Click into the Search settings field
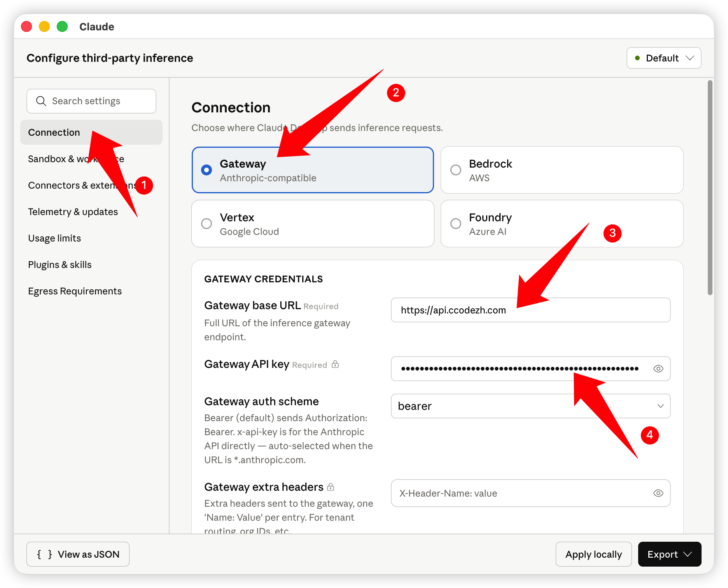Screen dimensions: 728x588 (x=91, y=101)
